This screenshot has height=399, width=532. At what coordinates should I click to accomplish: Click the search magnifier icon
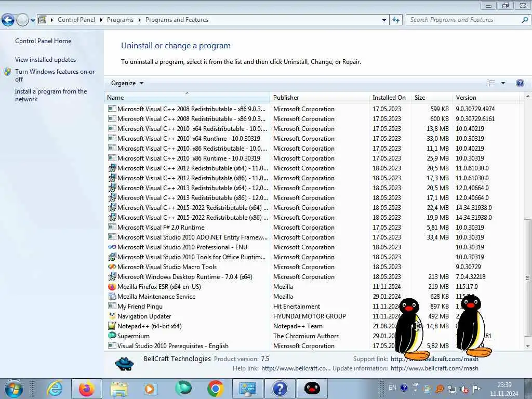coord(525,20)
